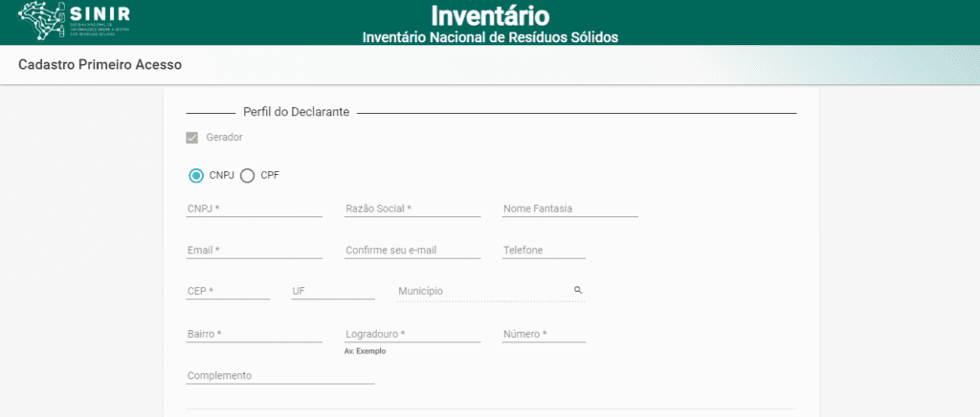Focus the Email * input field
This screenshot has width=980, height=417.
coord(255,251)
